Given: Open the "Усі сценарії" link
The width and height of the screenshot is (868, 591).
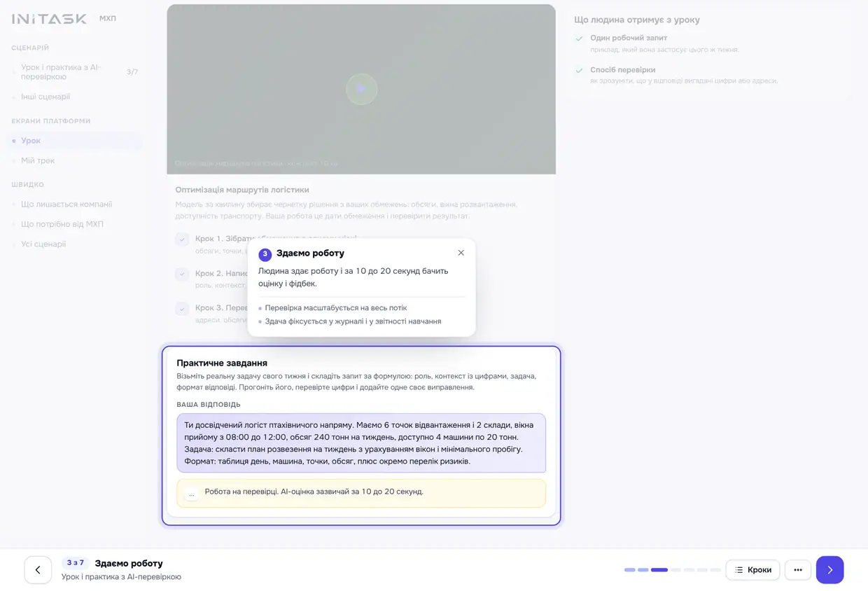Looking at the screenshot, I should click(75, 244).
